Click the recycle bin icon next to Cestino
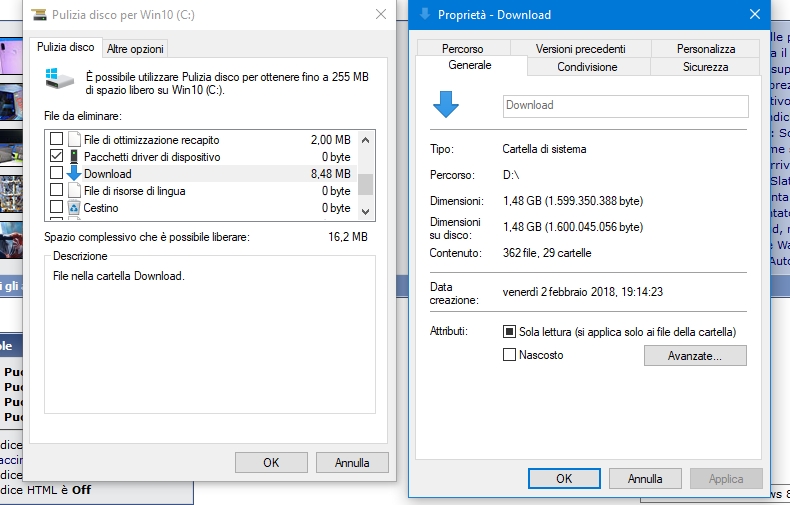 pos(74,208)
